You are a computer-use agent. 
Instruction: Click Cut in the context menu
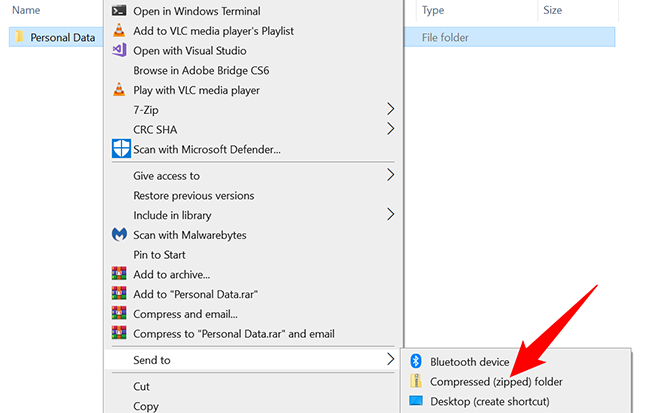coord(142,386)
